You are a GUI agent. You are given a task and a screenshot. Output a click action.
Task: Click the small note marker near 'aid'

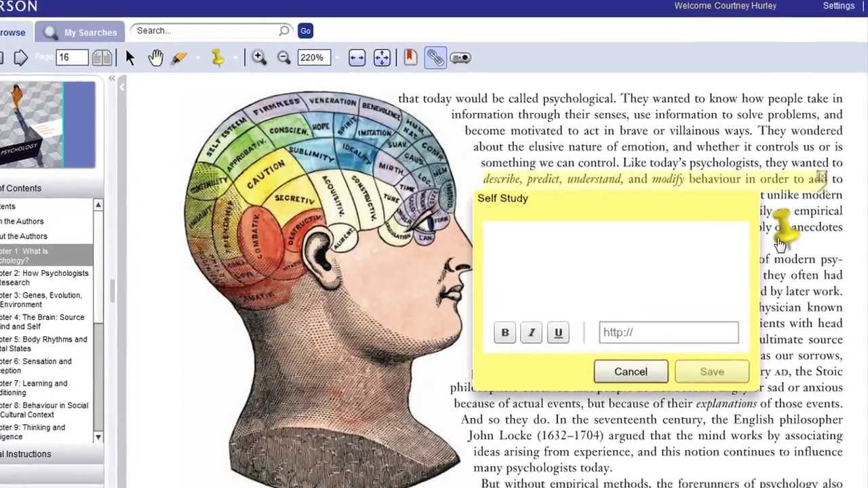tap(821, 177)
